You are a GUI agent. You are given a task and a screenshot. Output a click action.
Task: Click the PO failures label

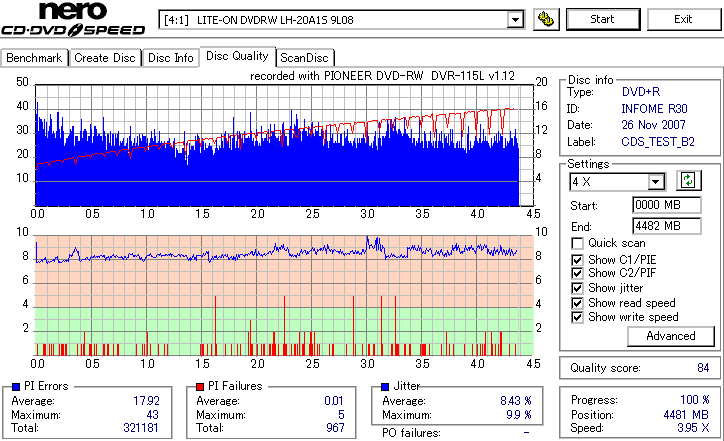[x=411, y=433]
